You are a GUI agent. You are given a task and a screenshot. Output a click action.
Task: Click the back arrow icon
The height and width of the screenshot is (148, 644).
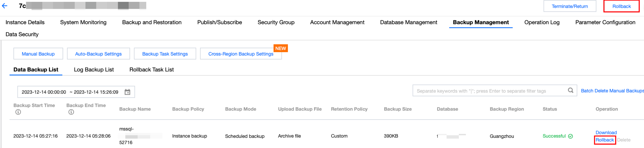(5, 6)
